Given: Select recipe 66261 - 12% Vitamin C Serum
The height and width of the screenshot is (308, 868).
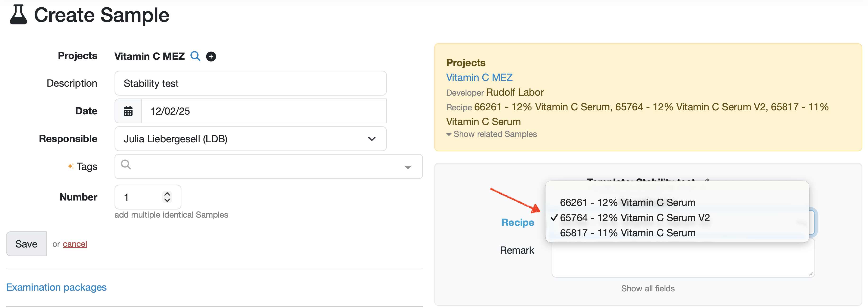Looking at the screenshot, I should click(628, 202).
